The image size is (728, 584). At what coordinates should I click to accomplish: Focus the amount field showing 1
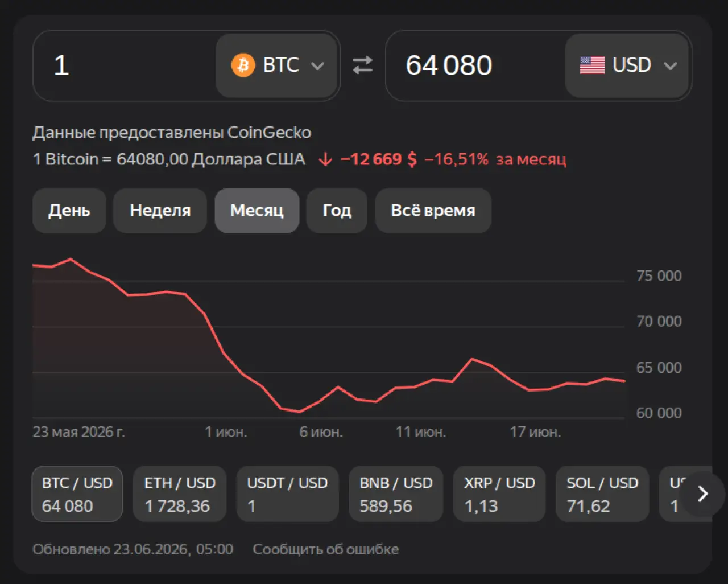pyautogui.click(x=124, y=65)
